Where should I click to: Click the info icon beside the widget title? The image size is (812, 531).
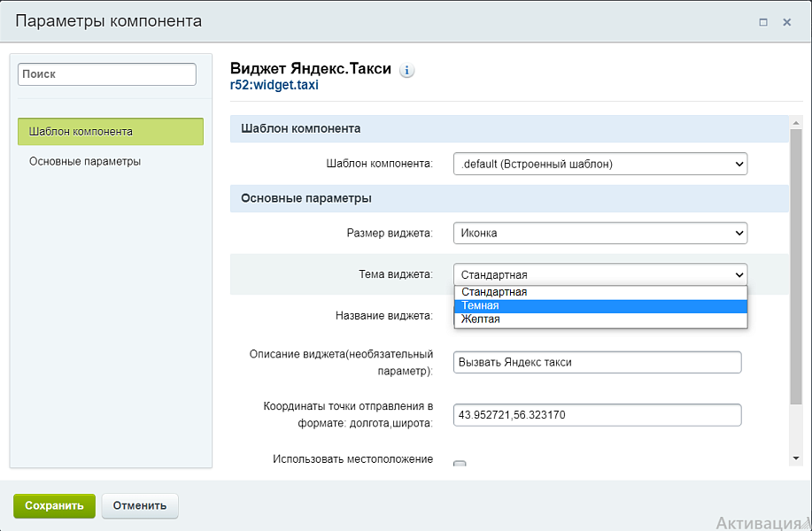407,71
